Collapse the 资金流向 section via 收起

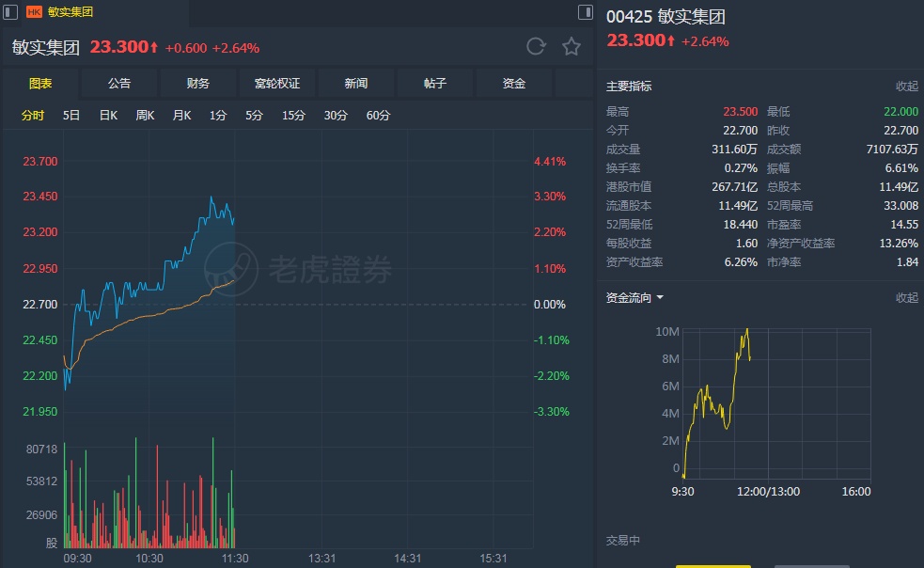pos(906,298)
